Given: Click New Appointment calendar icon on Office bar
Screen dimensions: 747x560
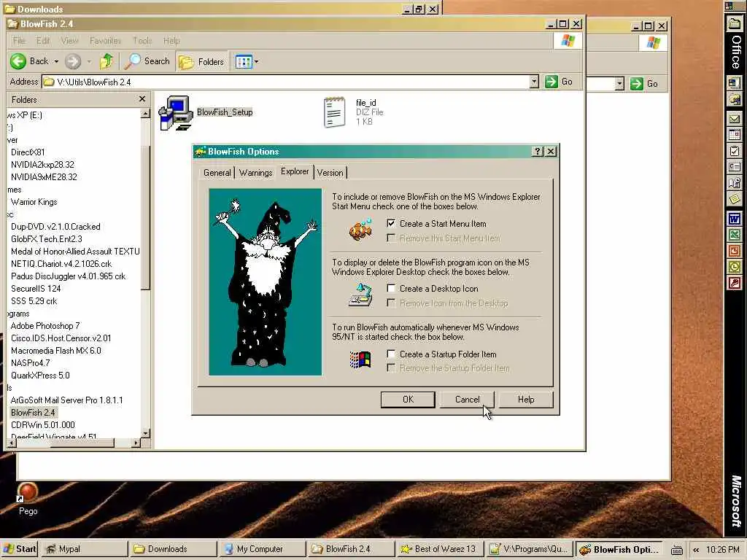Looking at the screenshot, I should coord(734,135).
